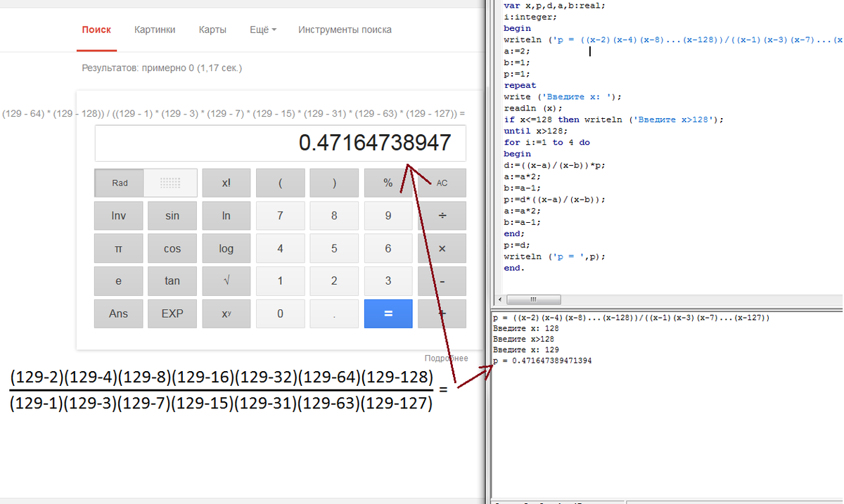Tap digit 6 on the calculator
The height and width of the screenshot is (504, 844).
point(388,248)
